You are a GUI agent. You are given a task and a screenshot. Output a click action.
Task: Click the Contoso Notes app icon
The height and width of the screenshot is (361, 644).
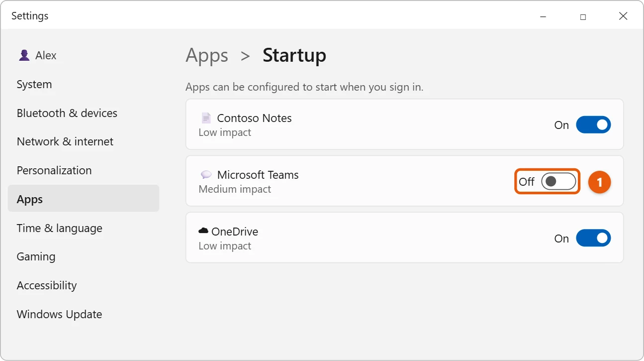(x=206, y=118)
